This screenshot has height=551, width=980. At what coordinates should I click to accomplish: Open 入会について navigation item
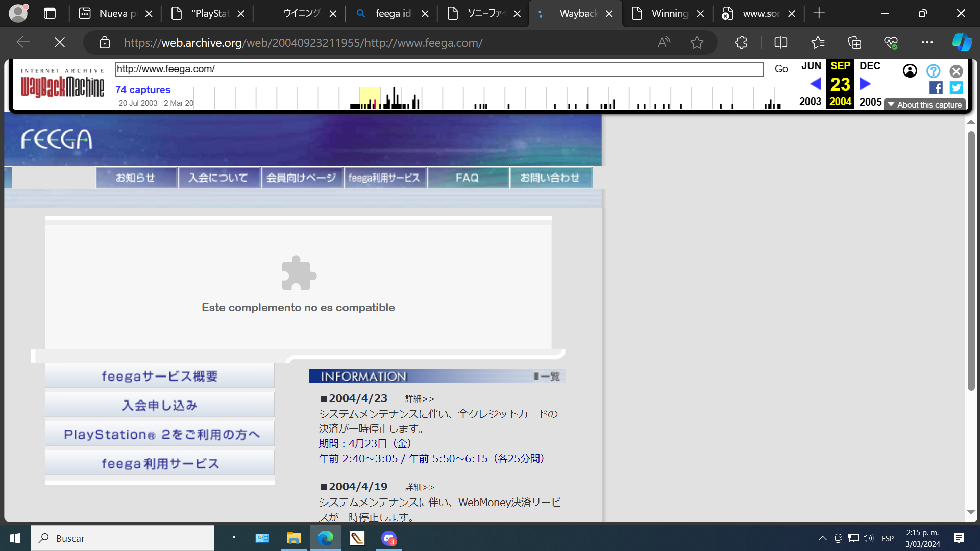point(219,178)
